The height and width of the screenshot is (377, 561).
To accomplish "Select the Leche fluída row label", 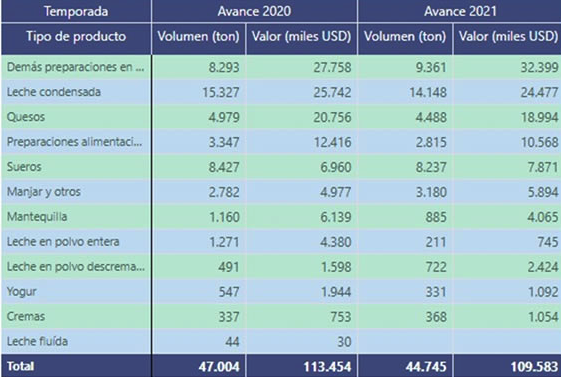I will pos(37,342).
